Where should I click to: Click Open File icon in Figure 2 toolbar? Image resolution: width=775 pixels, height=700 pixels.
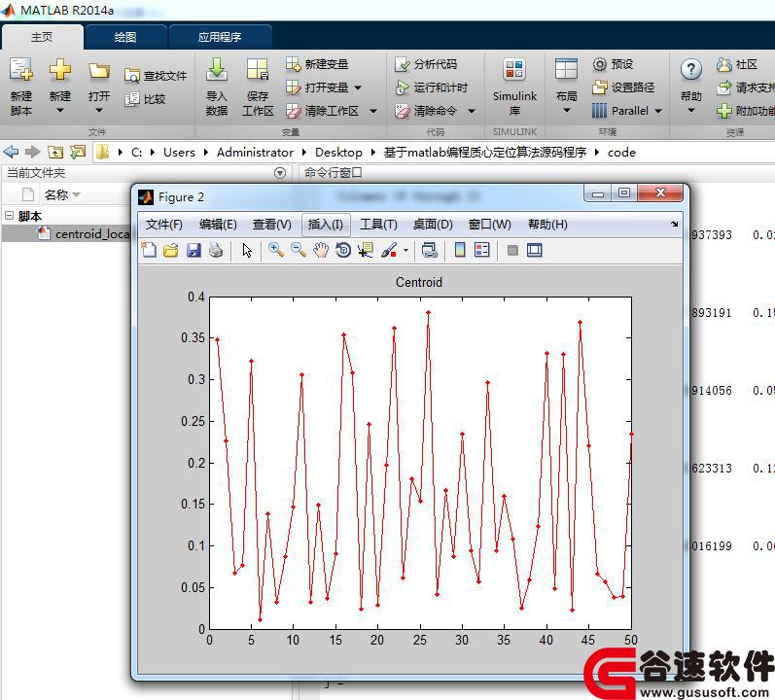point(171,250)
